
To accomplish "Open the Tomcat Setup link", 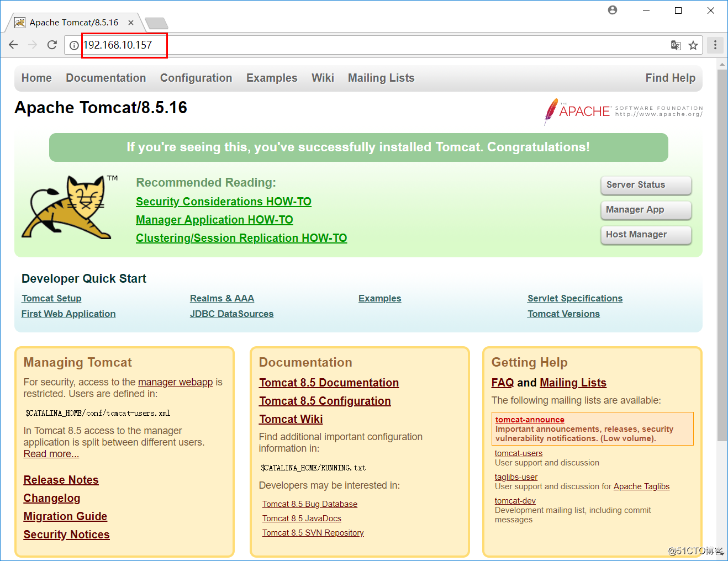I will point(51,298).
